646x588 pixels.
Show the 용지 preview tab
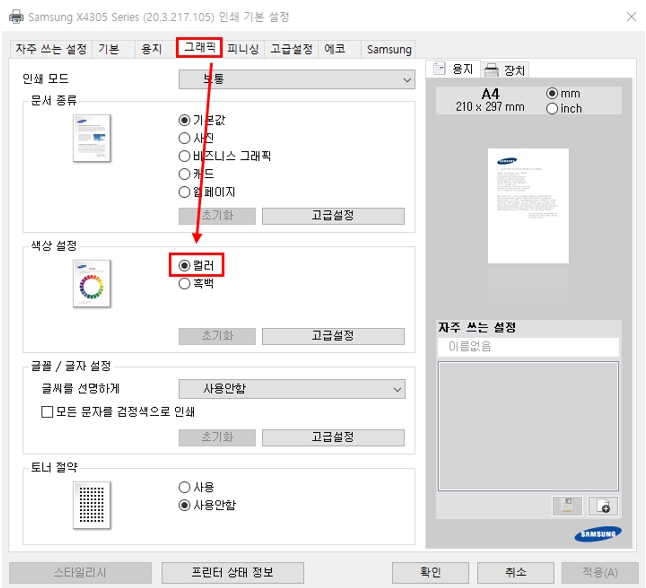pyautogui.click(x=453, y=69)
